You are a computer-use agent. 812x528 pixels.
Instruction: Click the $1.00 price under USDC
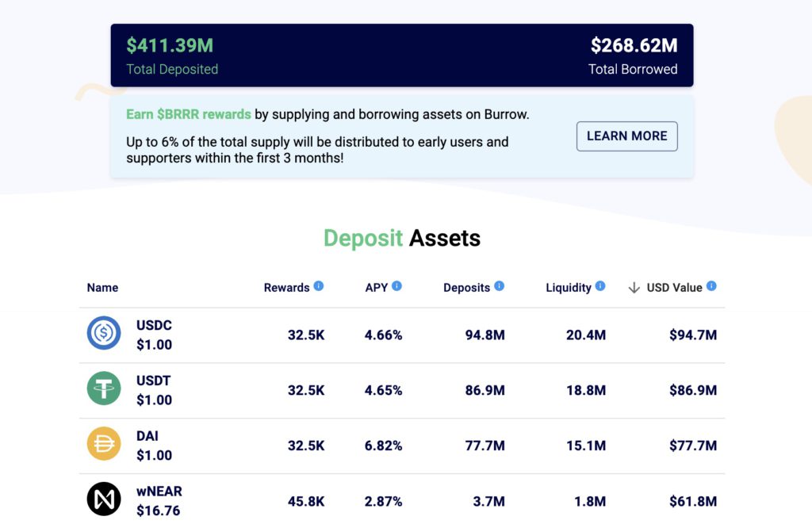tap(154, 345)
